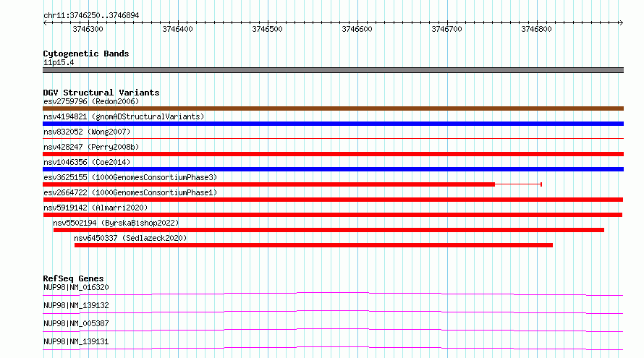Click the blue nsv1046356 variant bar
This screenshot has width=644, height=358.
pyautogui.click(x=333, y=169)
